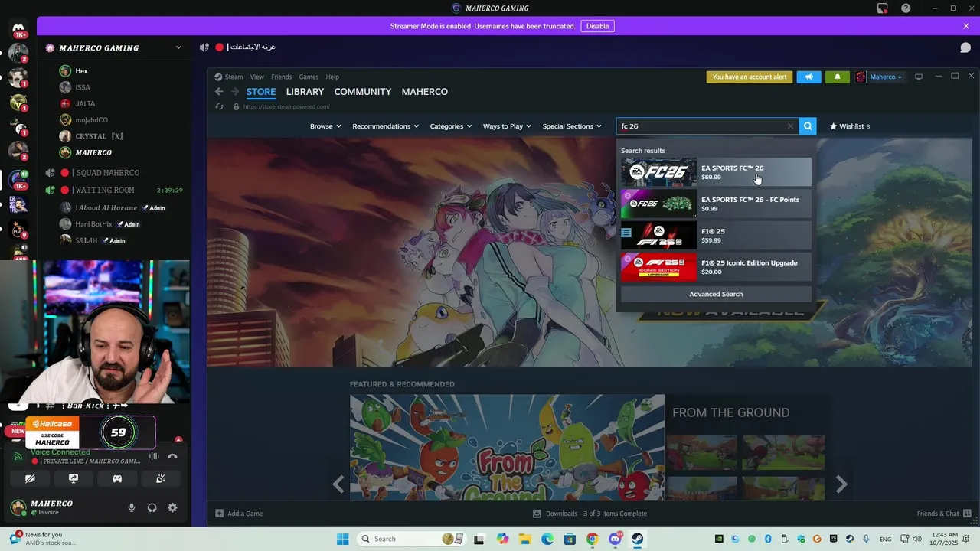Viewport: 980px width, 551px height.
Task: Open Discord user settings gear
Action: tap(172, 507)
